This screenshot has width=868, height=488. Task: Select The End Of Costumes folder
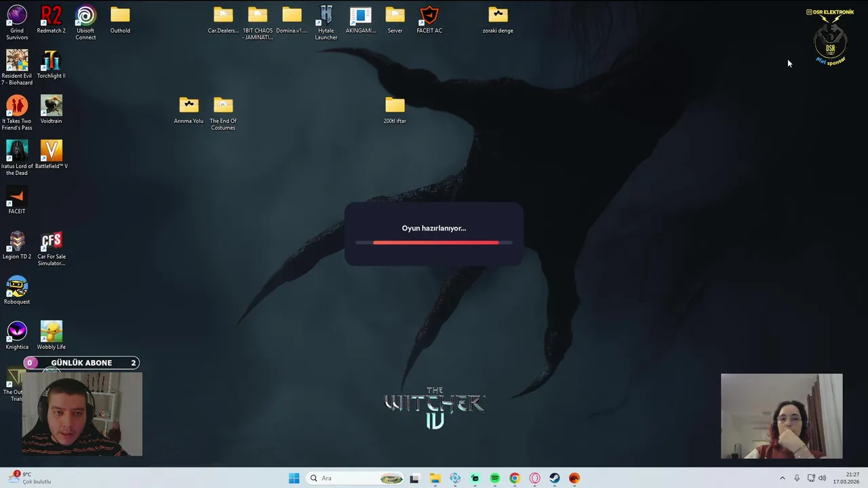pyautogui.click(x=223, y=113)
